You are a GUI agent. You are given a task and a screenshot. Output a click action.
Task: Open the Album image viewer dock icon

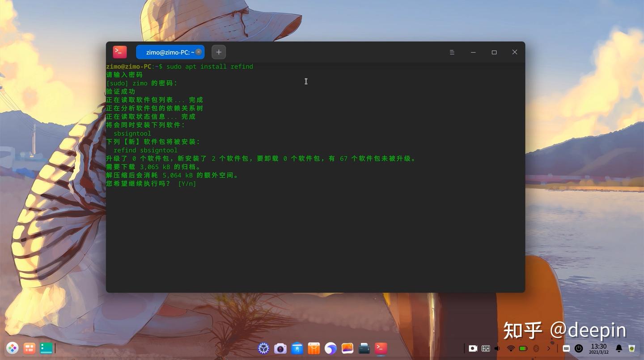coord(347,348)
